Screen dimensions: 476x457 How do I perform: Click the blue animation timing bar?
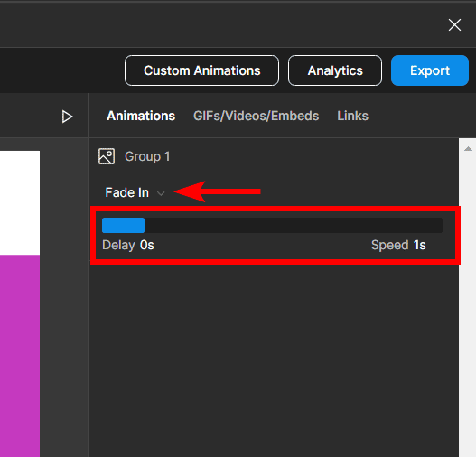click(x=123, y=226)
